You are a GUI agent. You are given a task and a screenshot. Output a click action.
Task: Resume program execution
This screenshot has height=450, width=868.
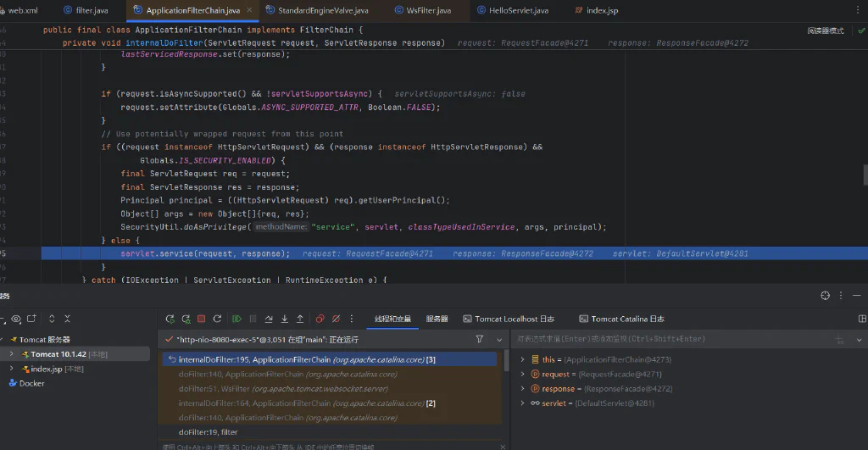(237, 319)
